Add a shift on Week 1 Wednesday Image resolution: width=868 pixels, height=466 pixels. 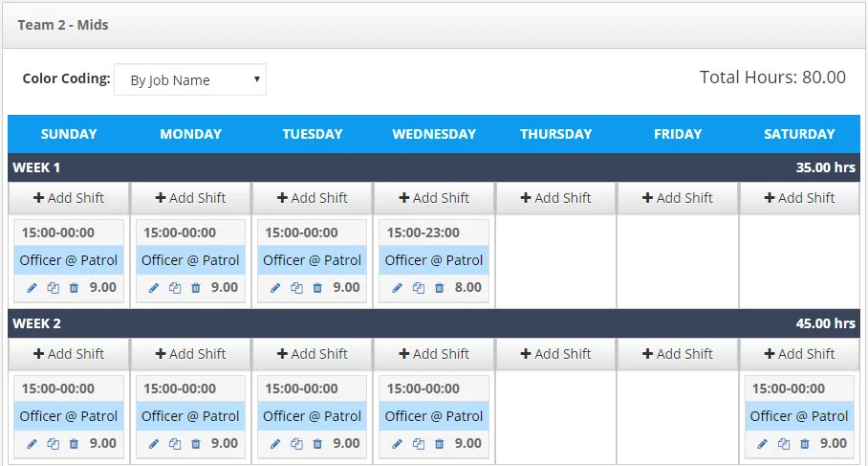[434, 198]
